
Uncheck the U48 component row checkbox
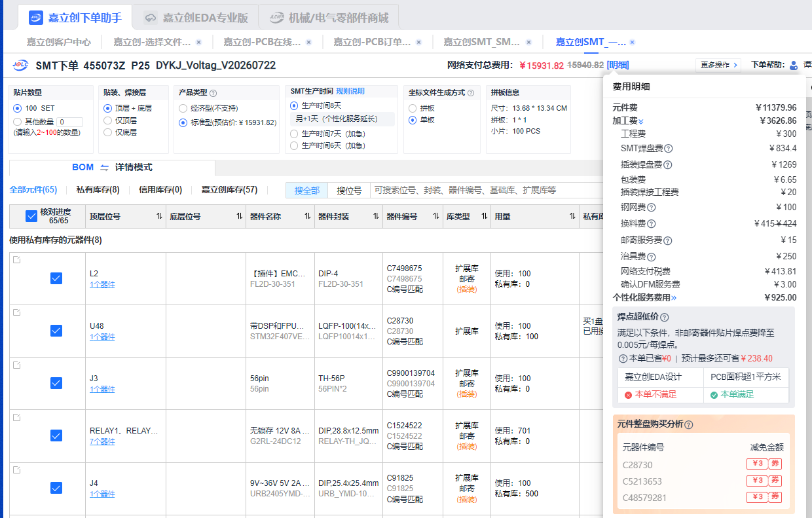[56, 331]
